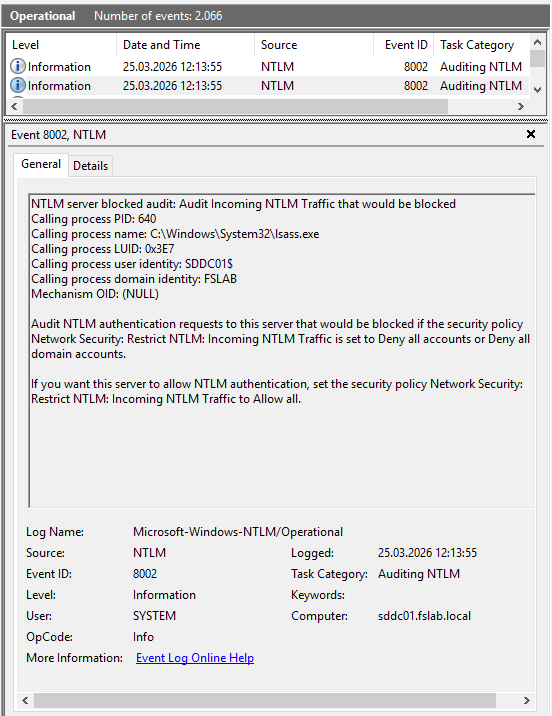552x716 pixels.
Task: Click the information icon of the second event row
Action: click(x=18, y=86)
